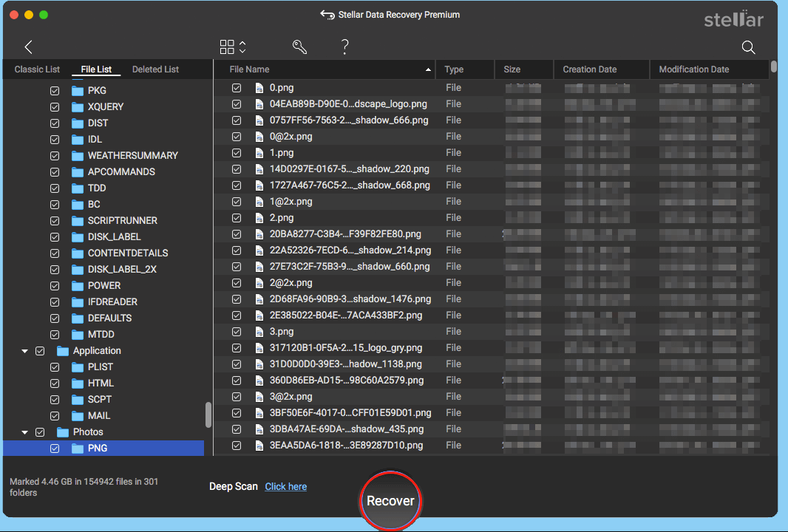The height and width of the screenshot is (532, 788).
Task: Reverse sorting with the File Name column arrow
Action: [427, 69]
